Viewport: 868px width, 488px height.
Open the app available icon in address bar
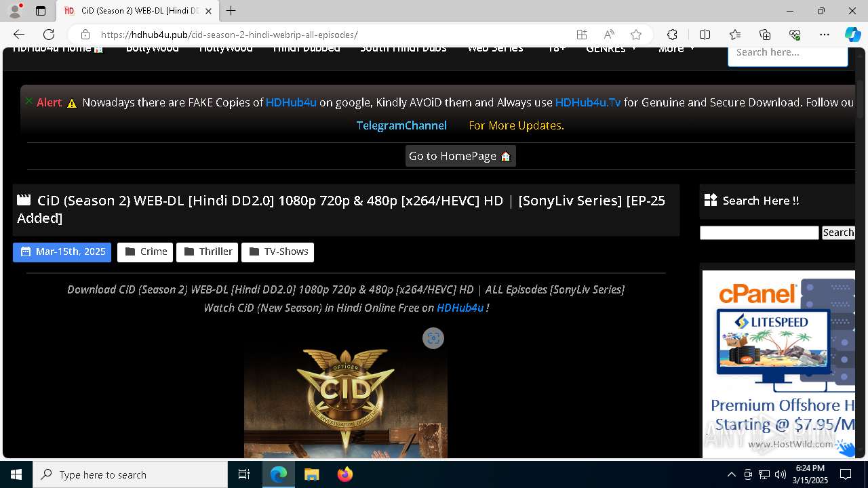tap(582, 35)
